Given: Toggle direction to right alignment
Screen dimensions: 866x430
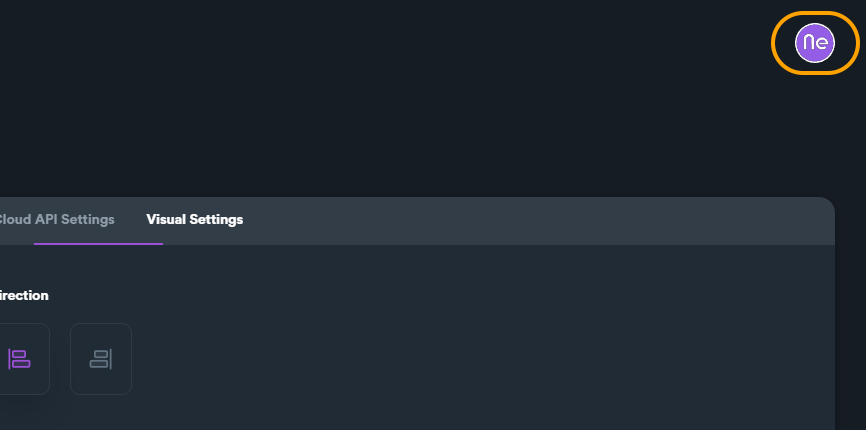Looking at the screenshot, I should click(x=101, y=358).
